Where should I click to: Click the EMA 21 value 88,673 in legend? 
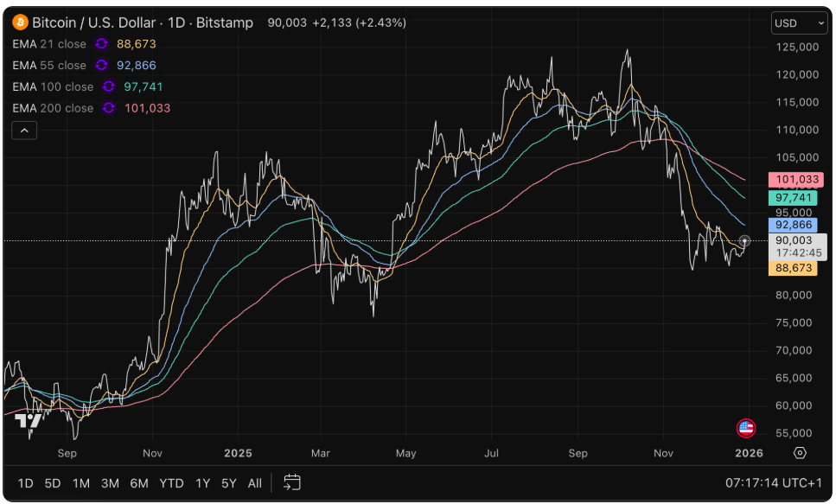point(137,44)
